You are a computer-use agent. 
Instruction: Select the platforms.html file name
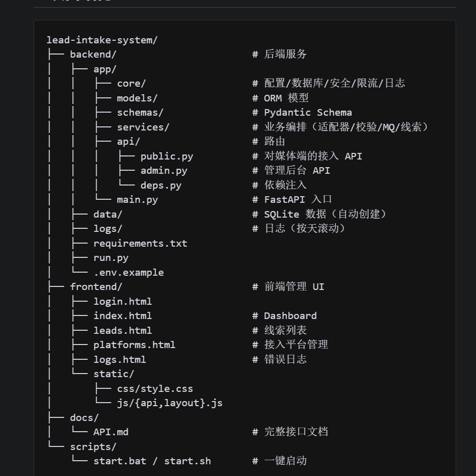click(x=135, y=345)
